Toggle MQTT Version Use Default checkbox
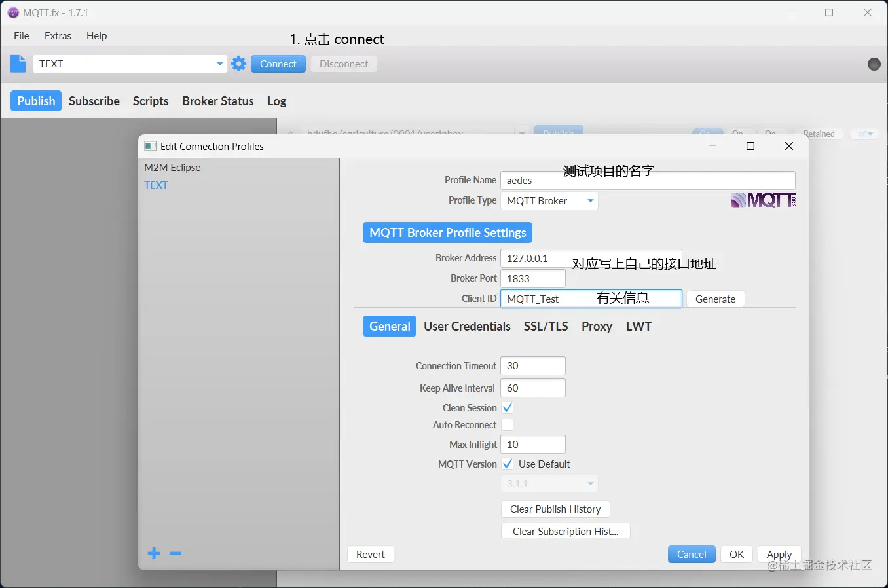Screen dimensions: 888x588 click(x=508, y=464)
